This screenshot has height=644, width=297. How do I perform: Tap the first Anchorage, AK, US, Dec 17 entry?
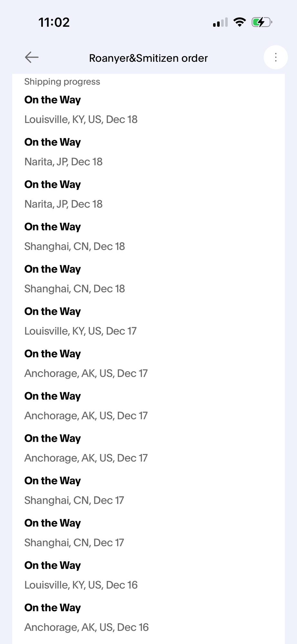pos(86,374)
